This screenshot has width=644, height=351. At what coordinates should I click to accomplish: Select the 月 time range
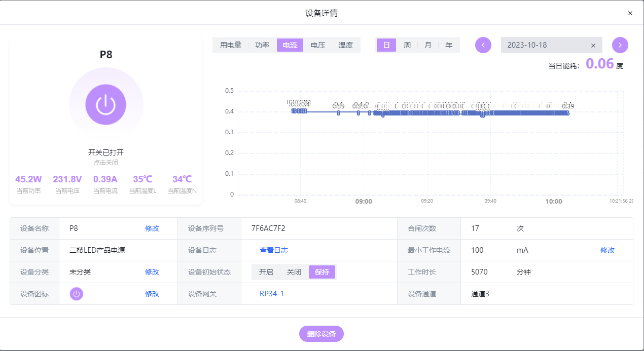(428, 45)
